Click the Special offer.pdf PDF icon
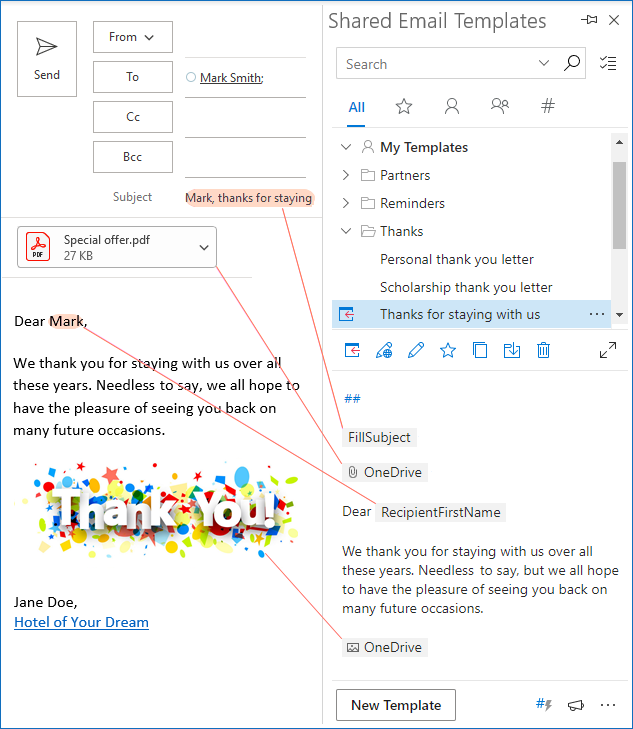 pos(38,247)
